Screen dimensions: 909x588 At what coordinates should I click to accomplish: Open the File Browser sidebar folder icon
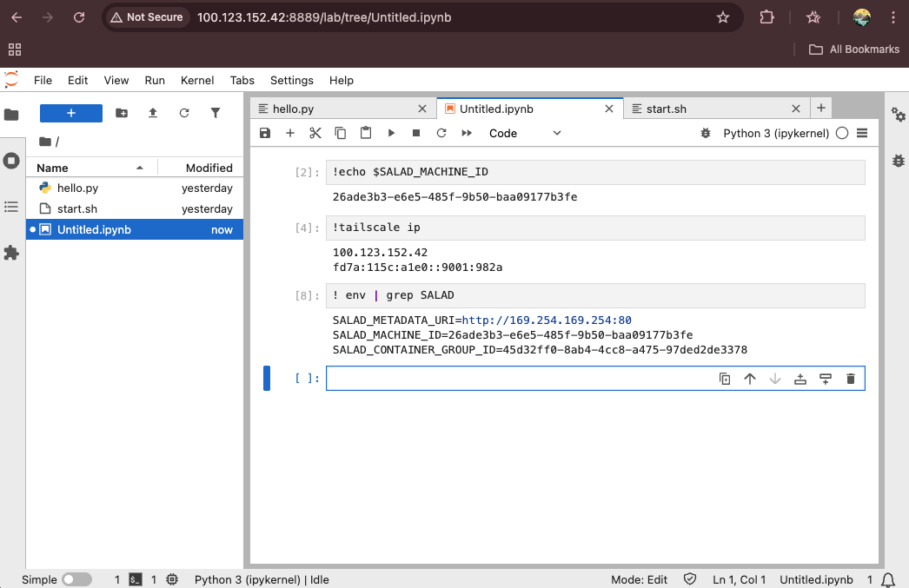click(11, 115)
